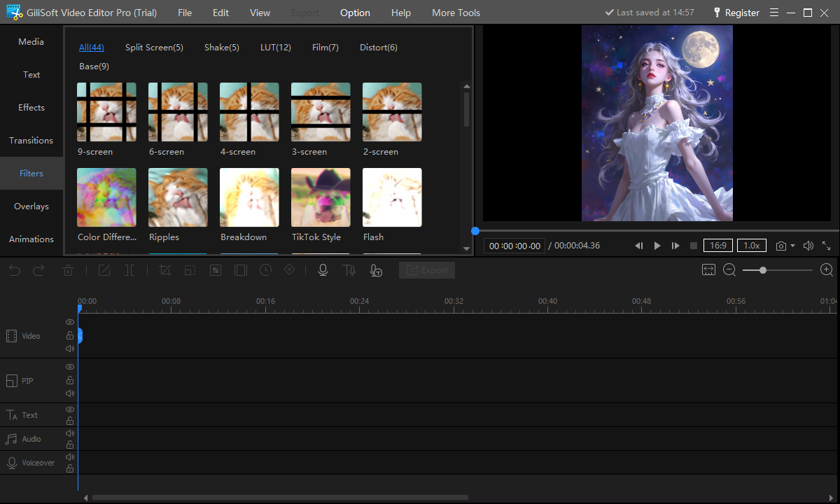The image size is (840, 504).
Task: Open the Help menu
Action: 401,13
